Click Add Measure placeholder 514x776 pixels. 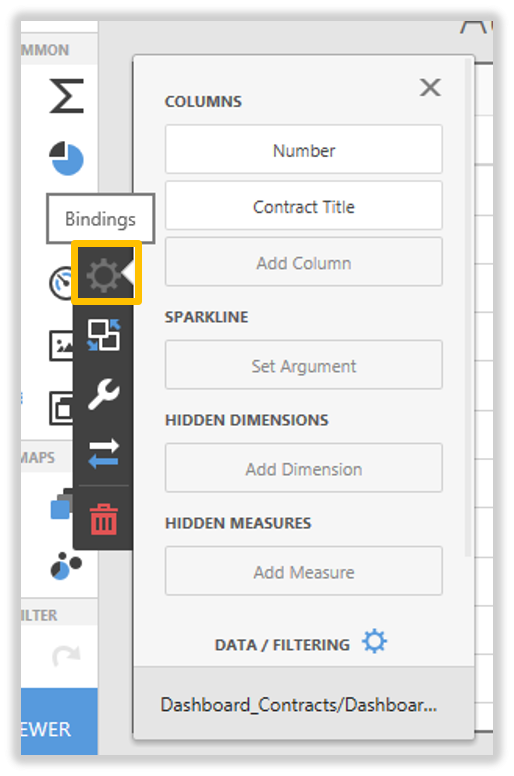tap(304, 571)
